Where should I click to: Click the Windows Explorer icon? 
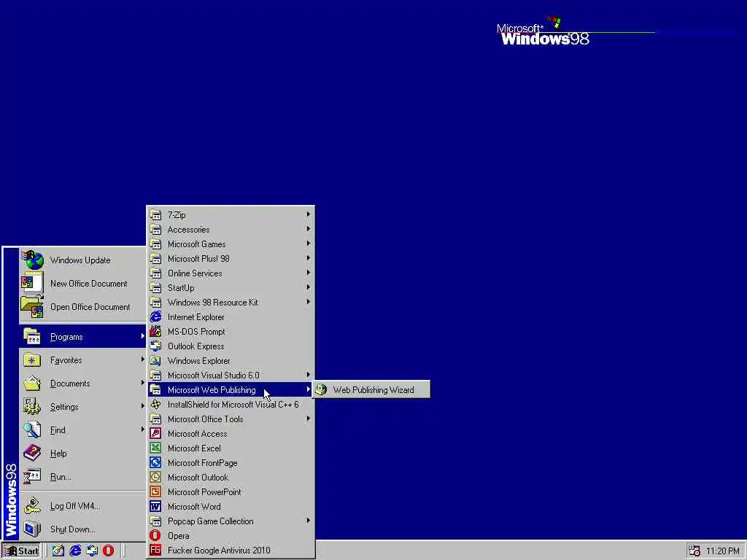[x=156, y=360]
